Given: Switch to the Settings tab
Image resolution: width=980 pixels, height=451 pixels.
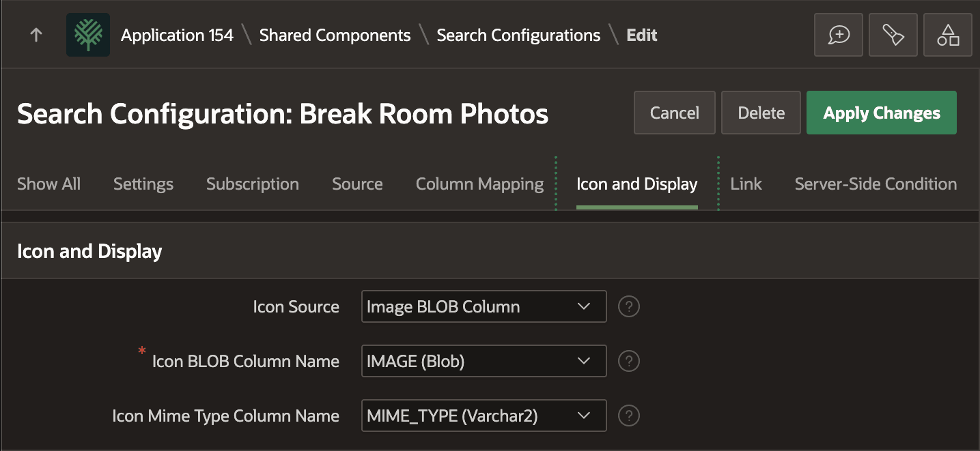Looking at the screenshot, I should point(143,184).
